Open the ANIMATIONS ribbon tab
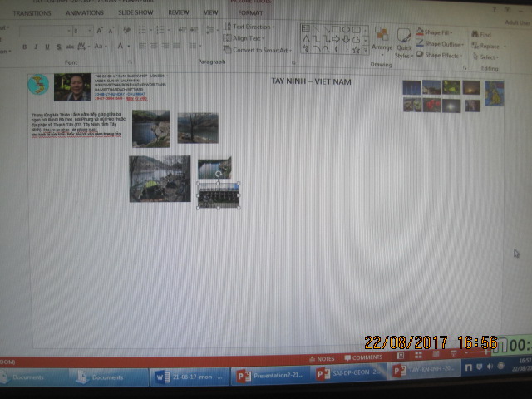Viewport: 532px width, 399px height. pos(85,13)
